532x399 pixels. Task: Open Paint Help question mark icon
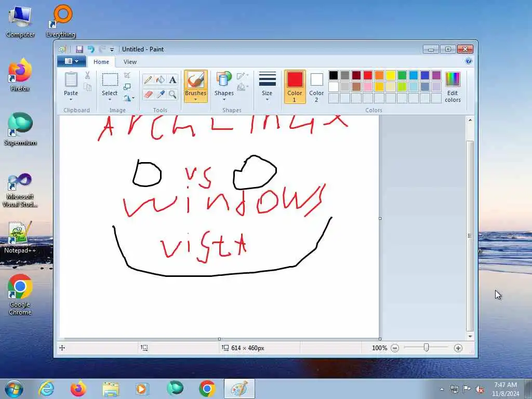[469, 61]
